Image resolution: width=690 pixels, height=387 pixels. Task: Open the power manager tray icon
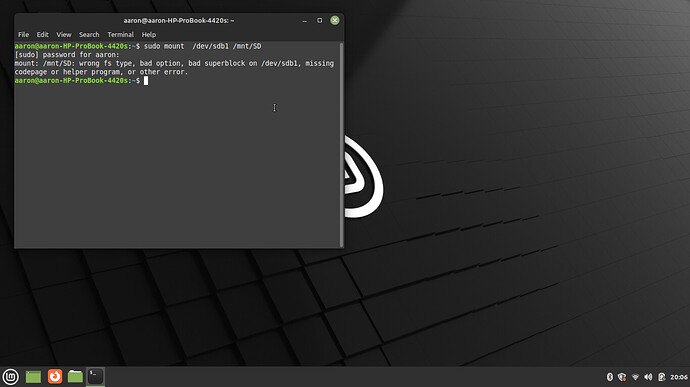tap(661, 377)
